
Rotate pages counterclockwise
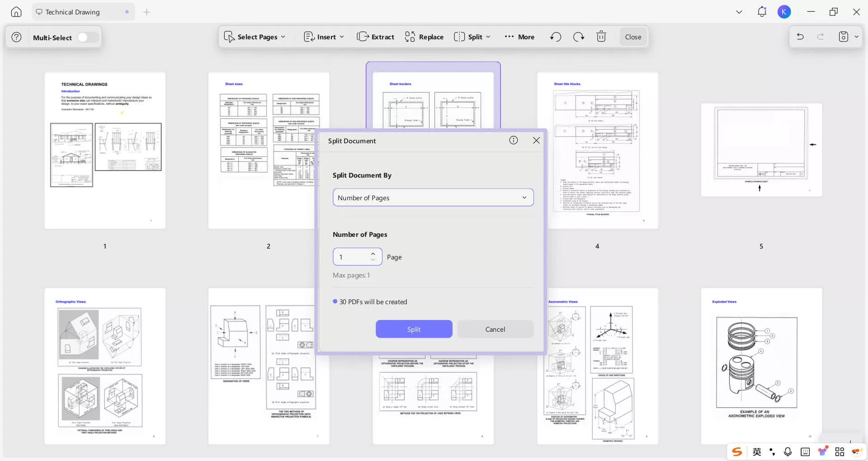coord(556,37)
